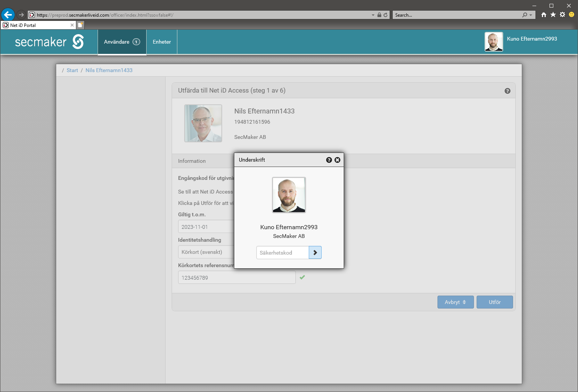Viewport: 578px width, 392px height.
Task: Click the Körkortets referensnummer field
Action: coord(237,277)
